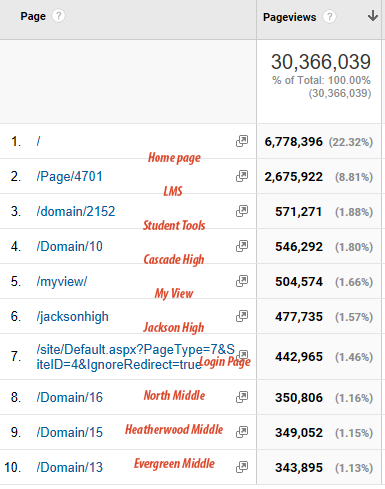Open external link icon for /Domain/10
This screenshot has width=385, height=489.
coord(242,246)
